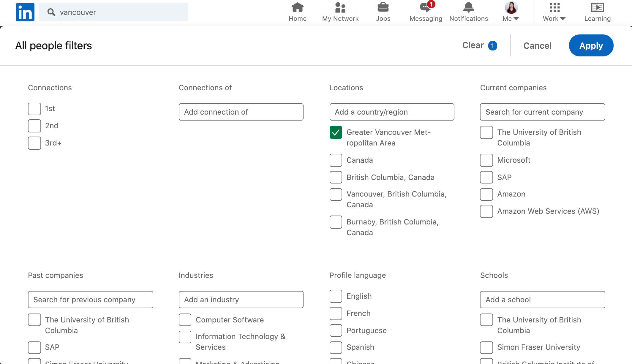Click the Add an industry field

coord(241,300)
